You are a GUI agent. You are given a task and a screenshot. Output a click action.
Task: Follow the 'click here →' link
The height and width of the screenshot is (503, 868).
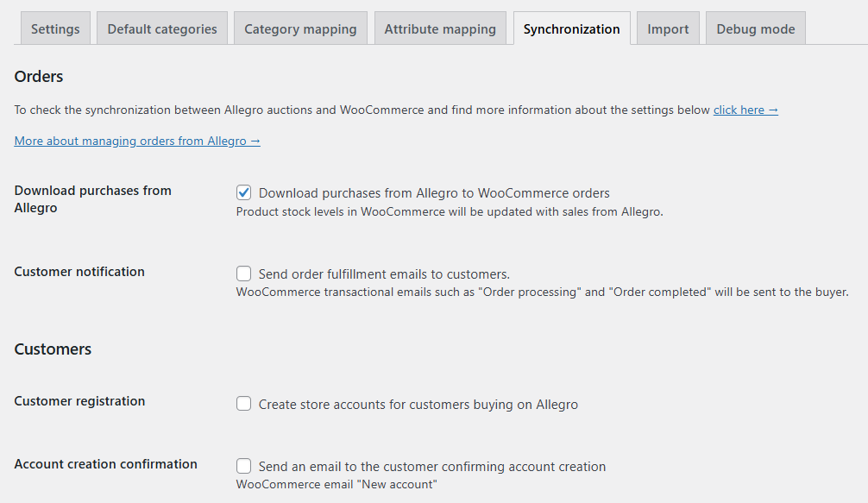(745, 110)
